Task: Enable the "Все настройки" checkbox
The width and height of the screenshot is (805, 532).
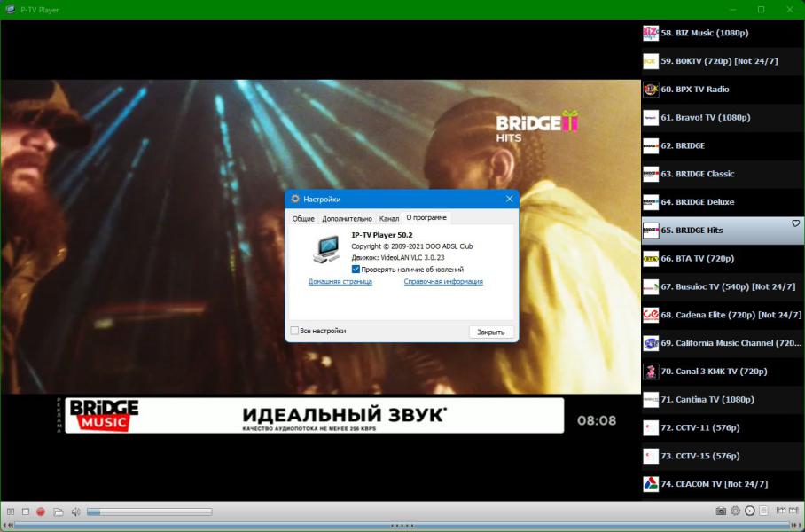Action: pyautogui.click(x=295, y=331)
